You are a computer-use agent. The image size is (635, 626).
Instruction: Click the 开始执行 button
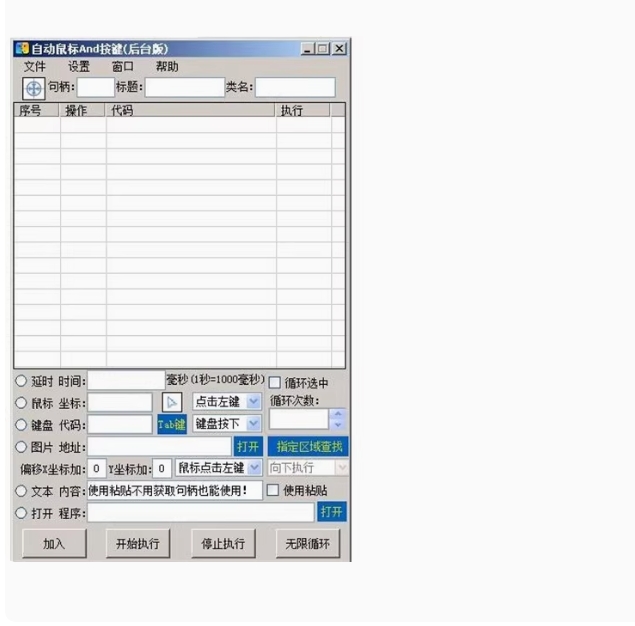(x=138, y=544)
